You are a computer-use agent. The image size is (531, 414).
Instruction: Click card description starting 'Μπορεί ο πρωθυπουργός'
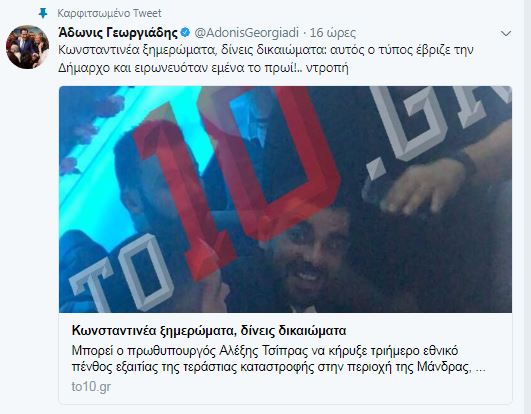pos(278,358)
